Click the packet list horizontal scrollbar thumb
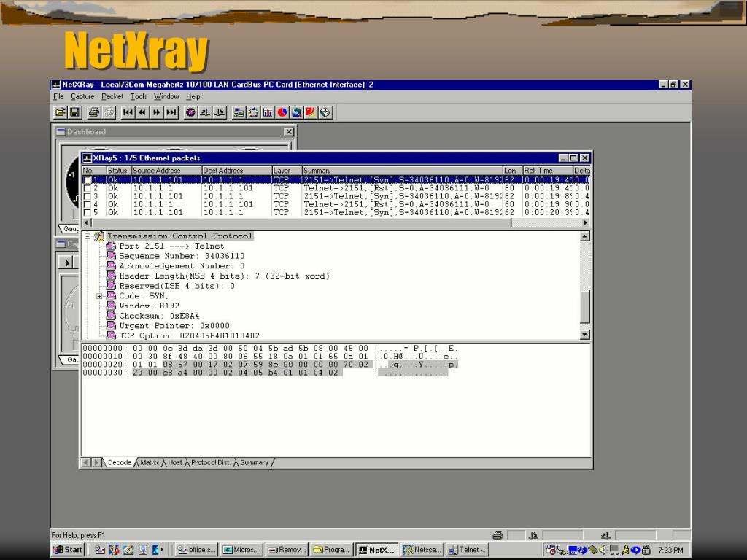Screen dimensions: 747x560 click(301, 222)
